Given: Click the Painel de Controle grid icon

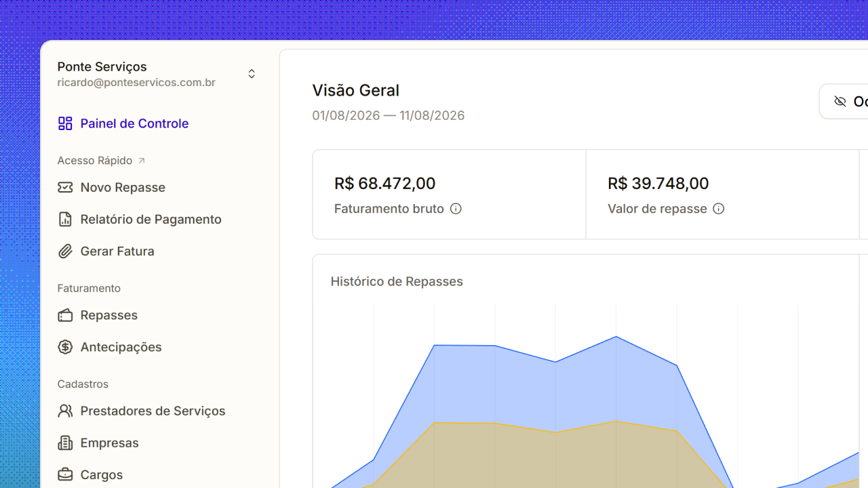Looking at the screenshot, I should coord(65,123).
